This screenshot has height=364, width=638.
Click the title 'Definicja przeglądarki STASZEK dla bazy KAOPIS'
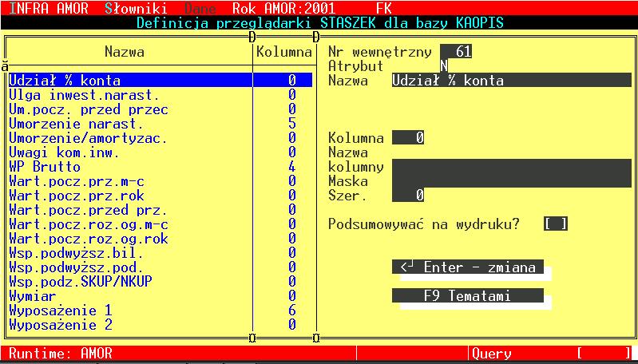[x=320, y=22]
